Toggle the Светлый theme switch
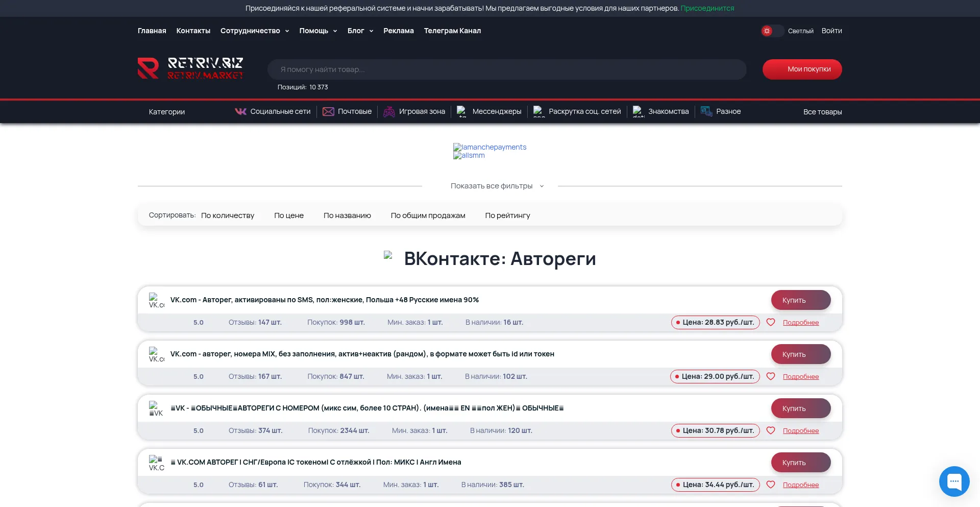The width and height of the screenshot is (980, 507). pos(772,31)
